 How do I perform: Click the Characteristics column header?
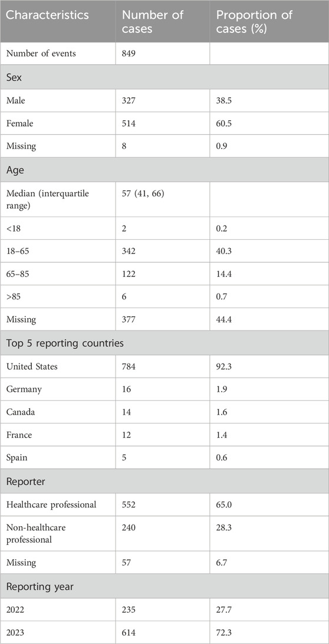click(x=48, y=15)
